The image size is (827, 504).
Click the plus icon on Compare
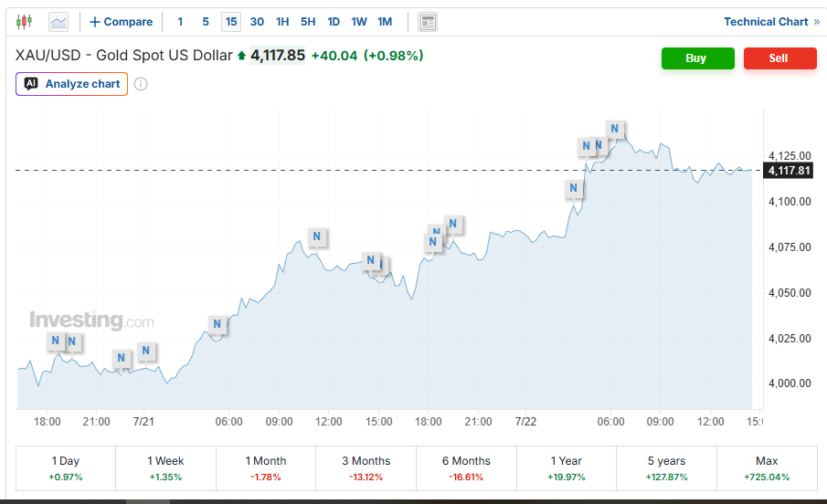click(x=94, y=22)
